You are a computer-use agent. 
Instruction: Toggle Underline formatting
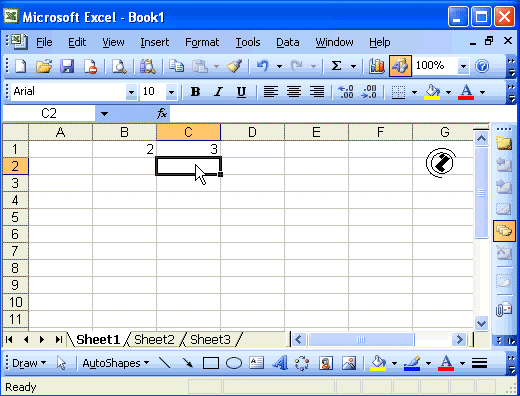[x=241, y=92]
